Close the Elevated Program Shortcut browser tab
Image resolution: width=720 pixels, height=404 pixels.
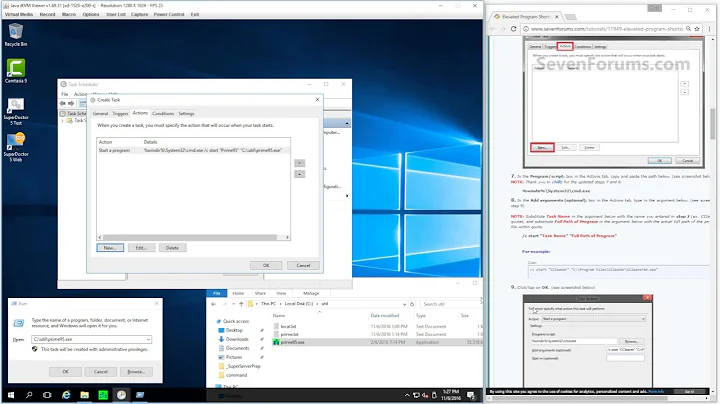click(x=557, y=17)
